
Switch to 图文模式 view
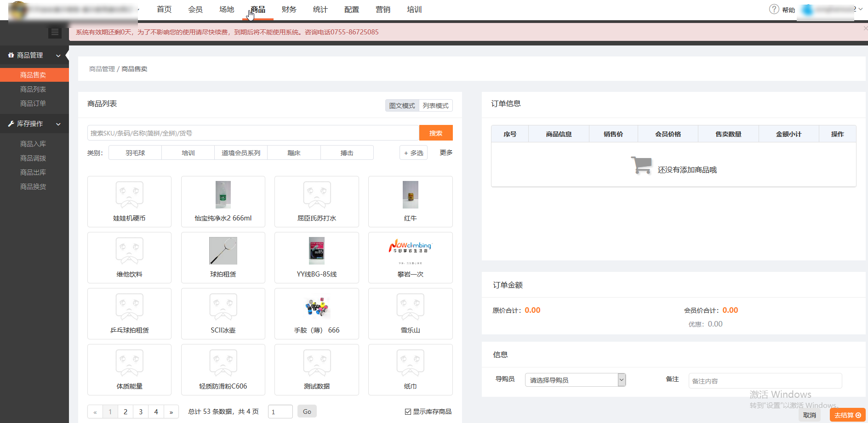pos(402,106)
